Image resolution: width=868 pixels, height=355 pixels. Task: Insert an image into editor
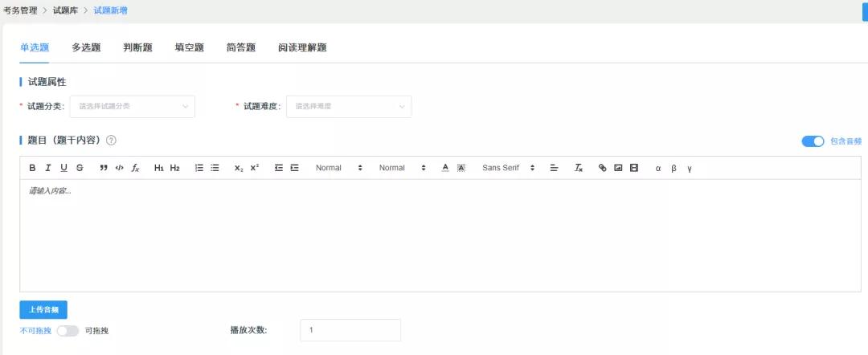click(618, 168)
